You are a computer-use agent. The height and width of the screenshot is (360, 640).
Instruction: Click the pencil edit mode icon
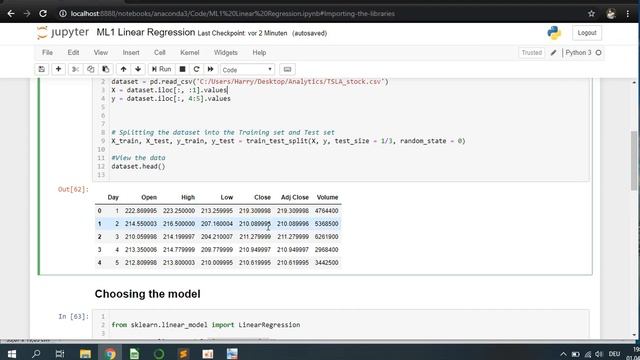(553, 53)
